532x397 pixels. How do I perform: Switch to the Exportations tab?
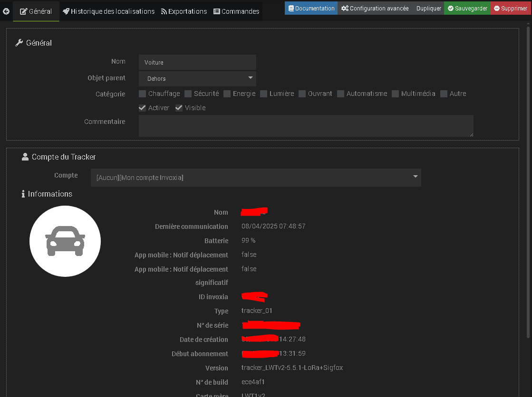pyautogui.click(x=184, y=11)
